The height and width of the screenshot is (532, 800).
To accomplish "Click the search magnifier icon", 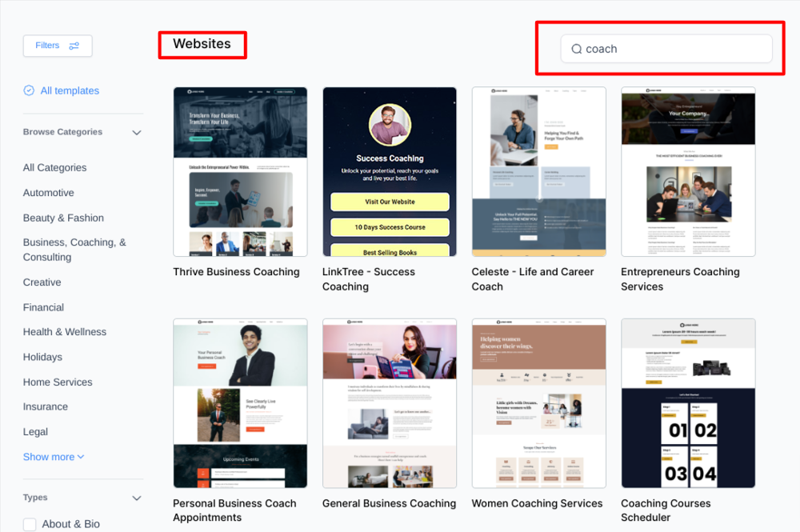I will (577, 49).
